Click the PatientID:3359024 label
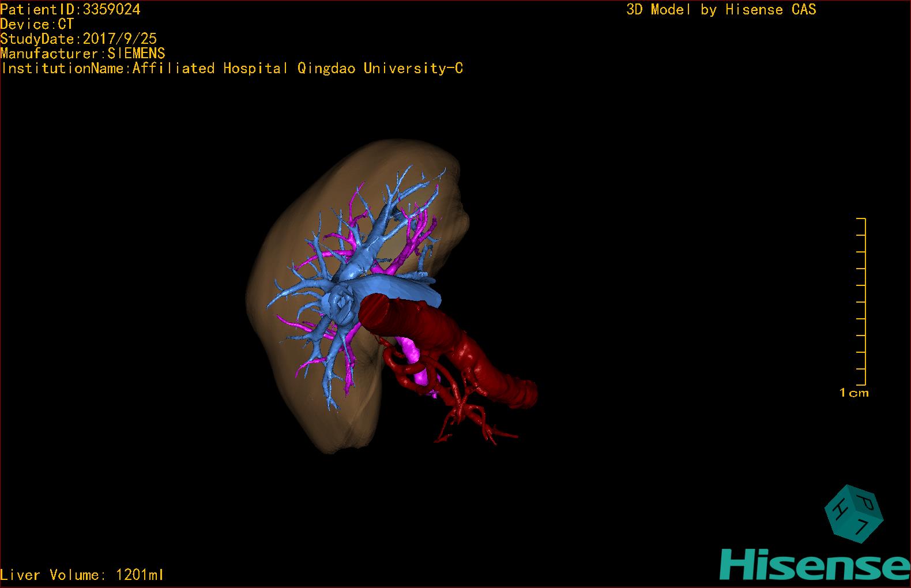The width and height of the screenshot is (911, 588). point(70,9)
